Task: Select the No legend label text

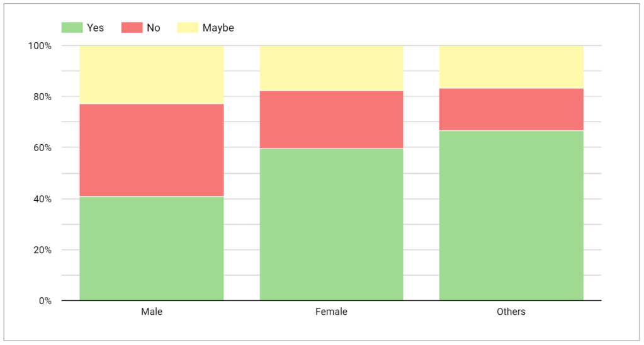Action: (x=153, y=28)
